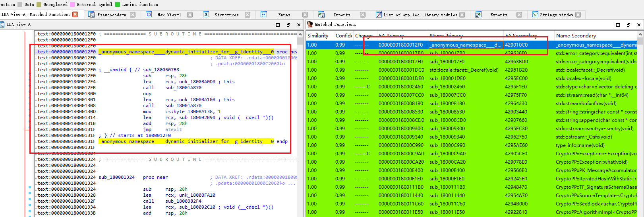
Task: Sort by the Similarity column header
Action: coord(318,36)
